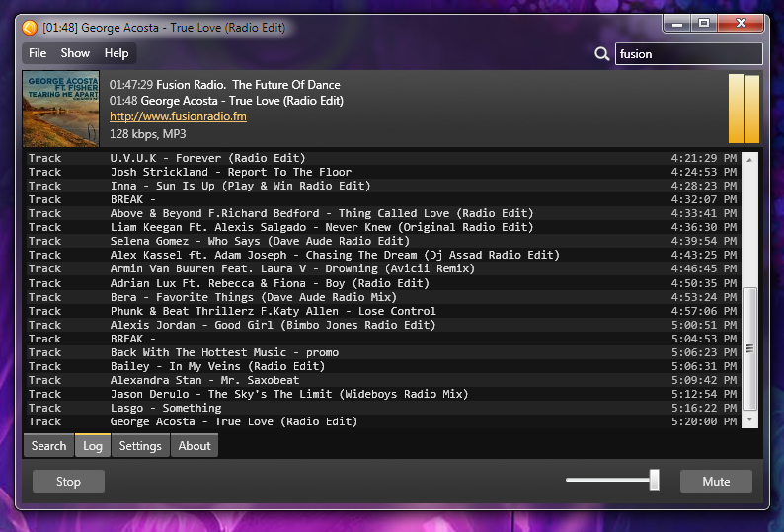Select 'Bera - Favorite Things' log row

click(383, 297)
